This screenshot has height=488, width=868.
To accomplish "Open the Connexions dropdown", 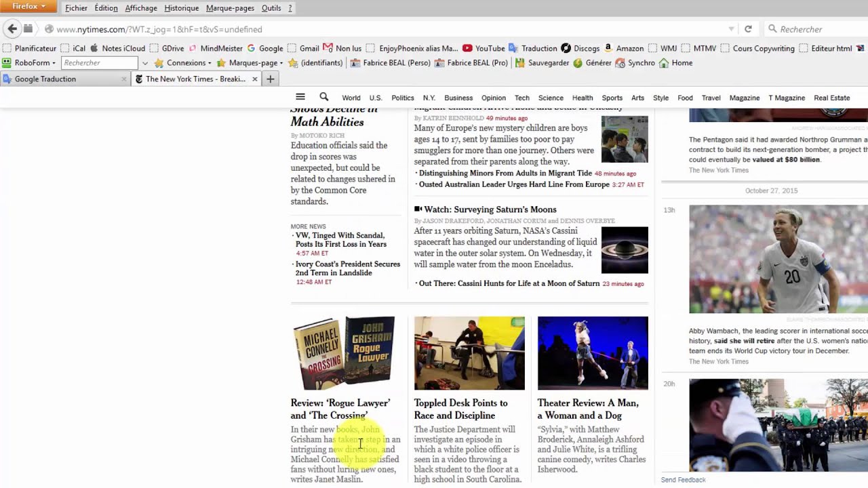I will tap(182, 62).
